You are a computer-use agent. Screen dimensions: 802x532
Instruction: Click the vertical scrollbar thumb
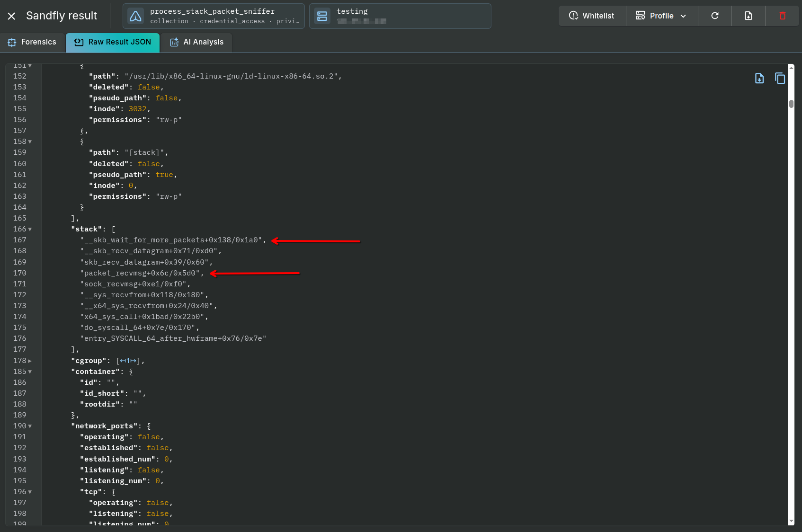(x=791, y=104)
